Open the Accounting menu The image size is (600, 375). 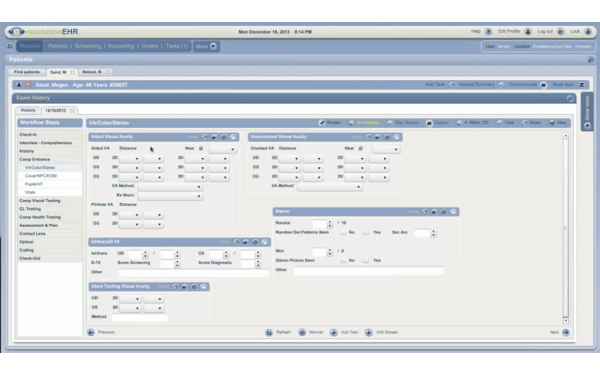121,46
